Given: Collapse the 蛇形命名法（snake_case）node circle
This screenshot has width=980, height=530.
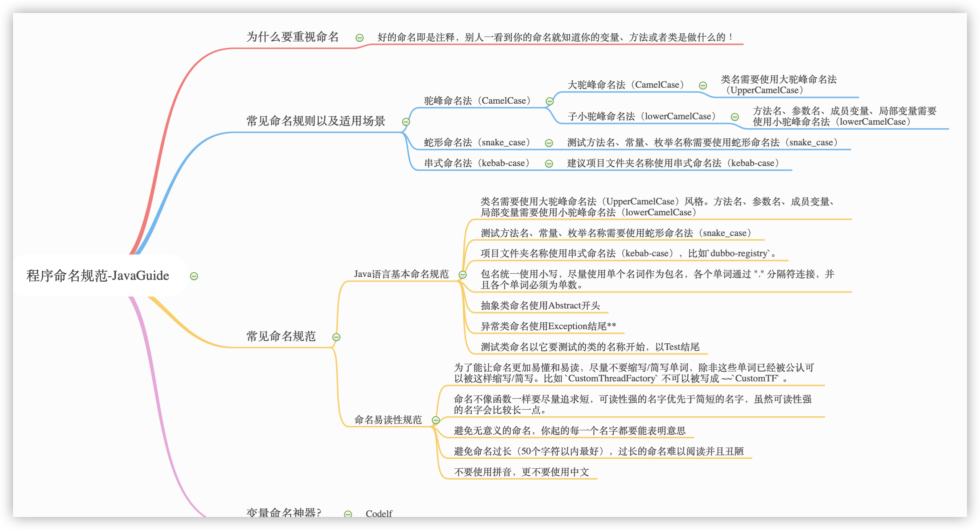Looking at the screenshot, I should click(549, 143).
